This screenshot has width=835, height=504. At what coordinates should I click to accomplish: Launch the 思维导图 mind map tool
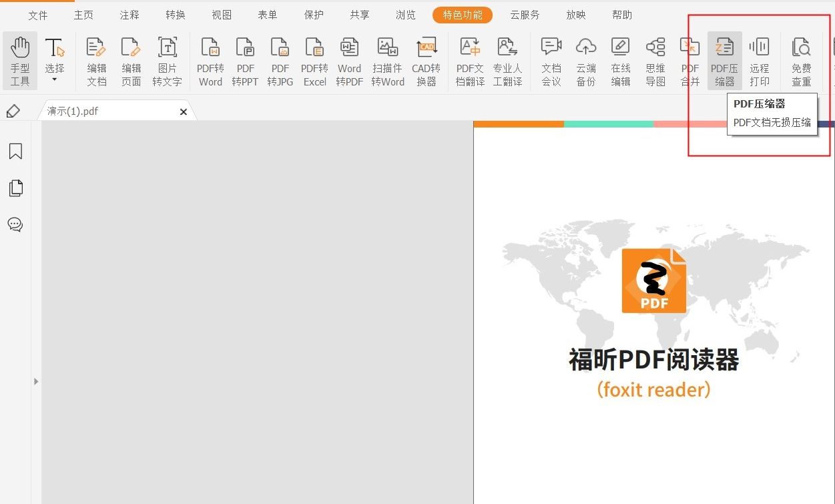click(655, 60)
